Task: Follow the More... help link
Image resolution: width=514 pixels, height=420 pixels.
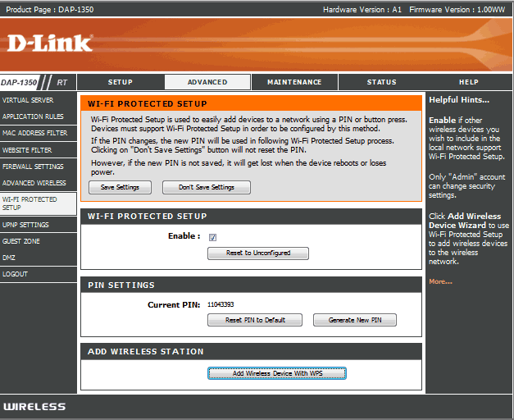Action: point(440,281)
